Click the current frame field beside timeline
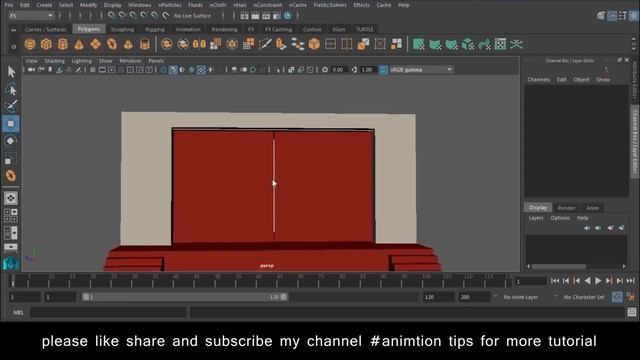The image size is (640, 360). point(531,281)
